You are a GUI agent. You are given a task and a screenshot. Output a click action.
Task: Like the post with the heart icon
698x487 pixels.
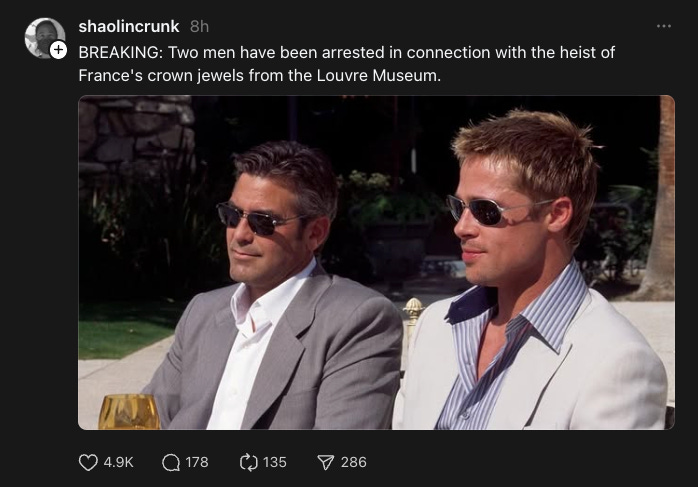coord(88,462)
